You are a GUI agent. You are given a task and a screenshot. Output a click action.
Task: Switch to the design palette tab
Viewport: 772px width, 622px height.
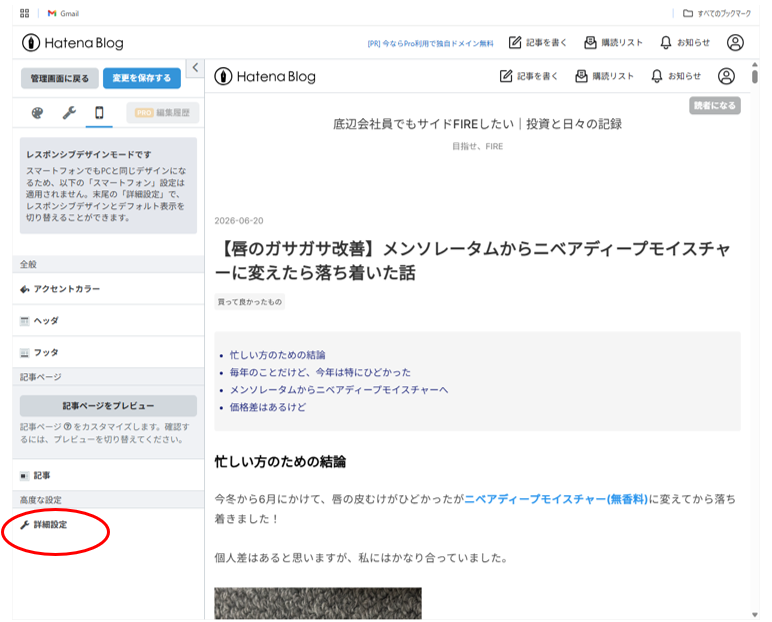pyautogui.click(x=37, y=113)
